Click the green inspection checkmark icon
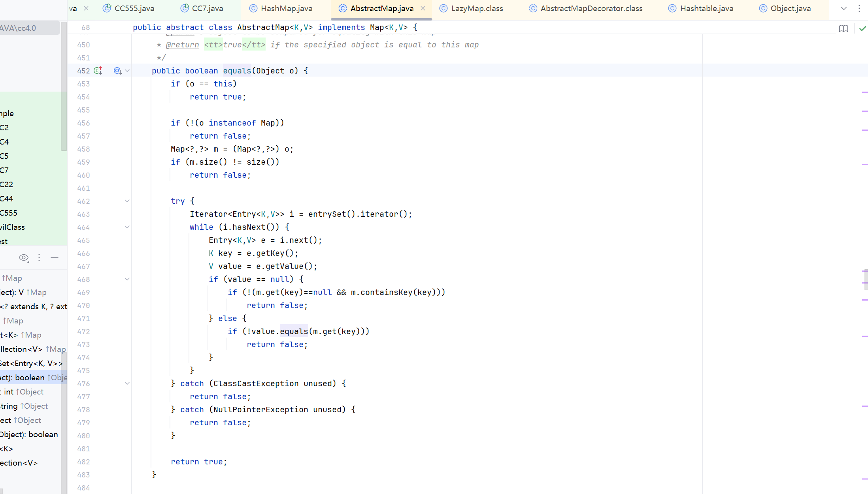 (x=862, y=28)
